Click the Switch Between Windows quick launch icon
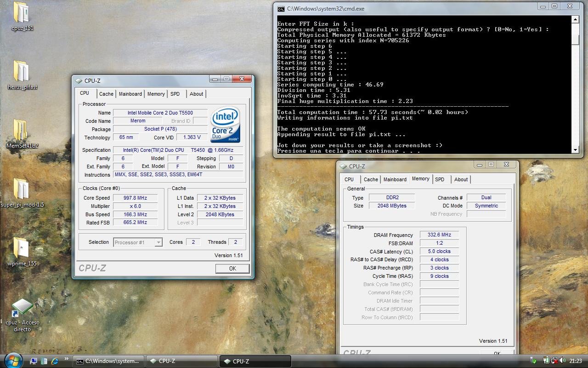The image size is (588, 368). point(44,361)
